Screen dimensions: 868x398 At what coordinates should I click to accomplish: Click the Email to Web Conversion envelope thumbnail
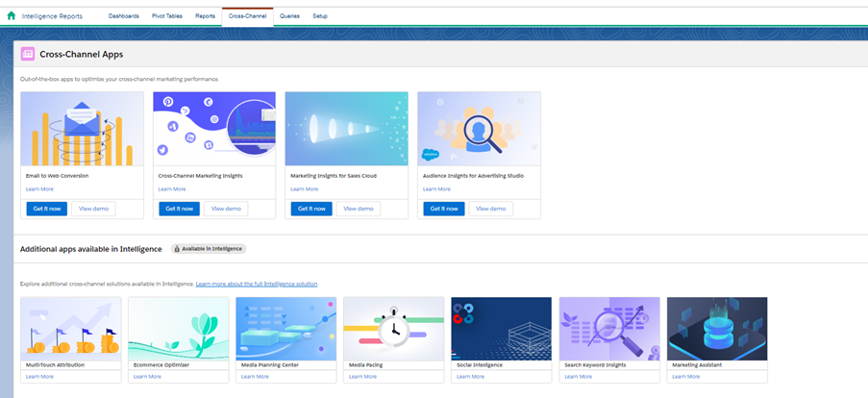click(x=82, y=129)
